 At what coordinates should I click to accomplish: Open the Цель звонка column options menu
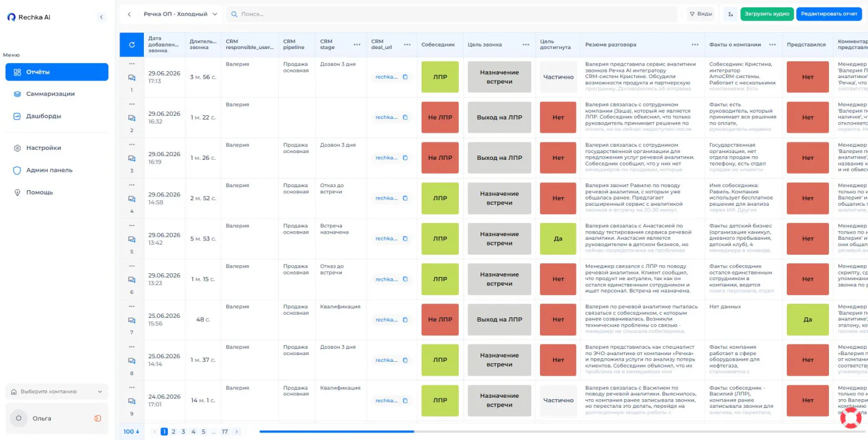tap(525, 45)
